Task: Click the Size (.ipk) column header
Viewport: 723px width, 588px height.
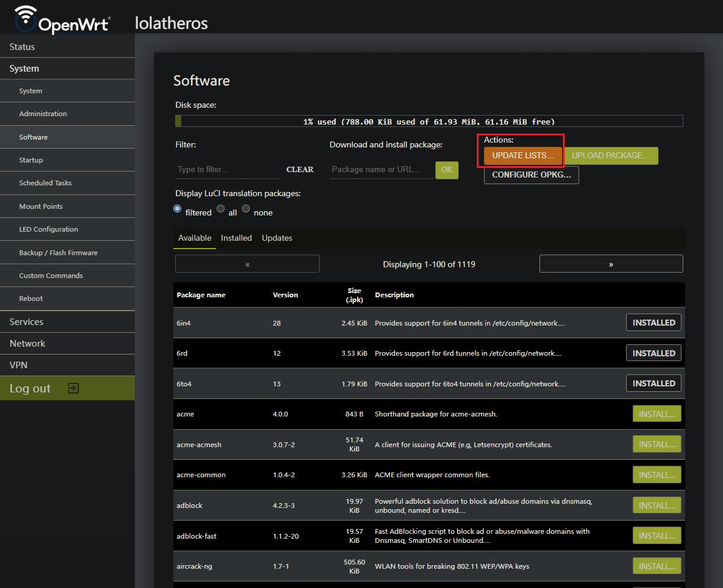Action: point(353,295)
